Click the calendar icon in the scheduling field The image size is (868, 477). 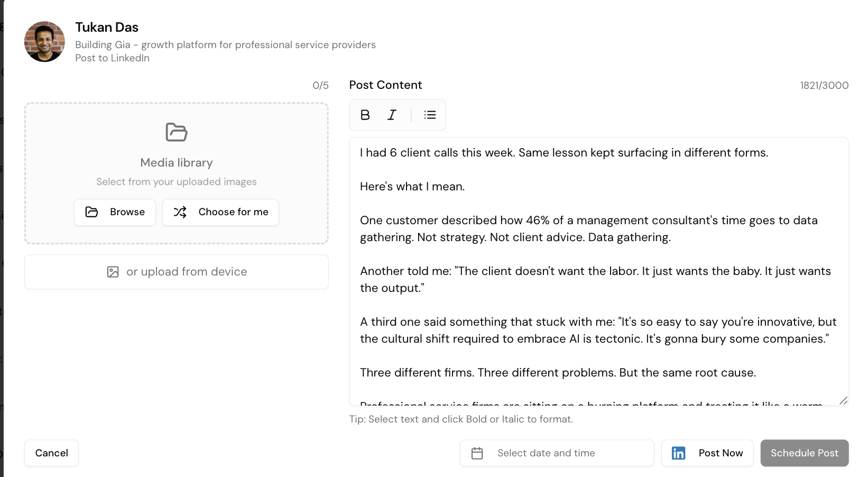pyautogui.click(x=477, y=453)
